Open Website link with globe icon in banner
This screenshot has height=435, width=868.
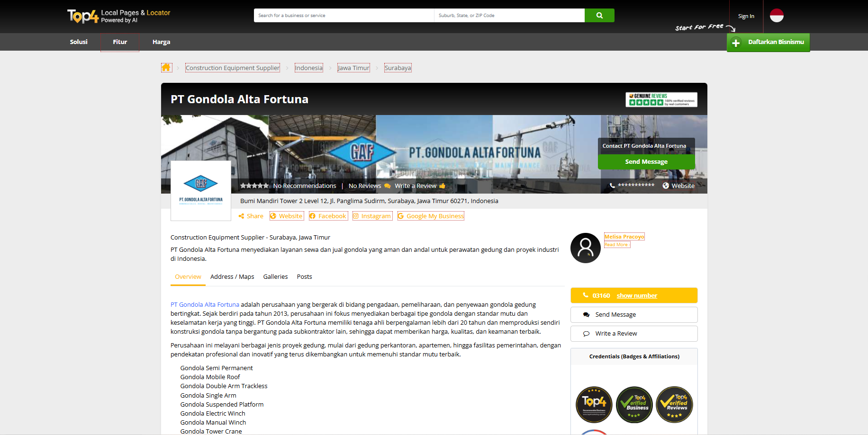click(x=678, y=186)
